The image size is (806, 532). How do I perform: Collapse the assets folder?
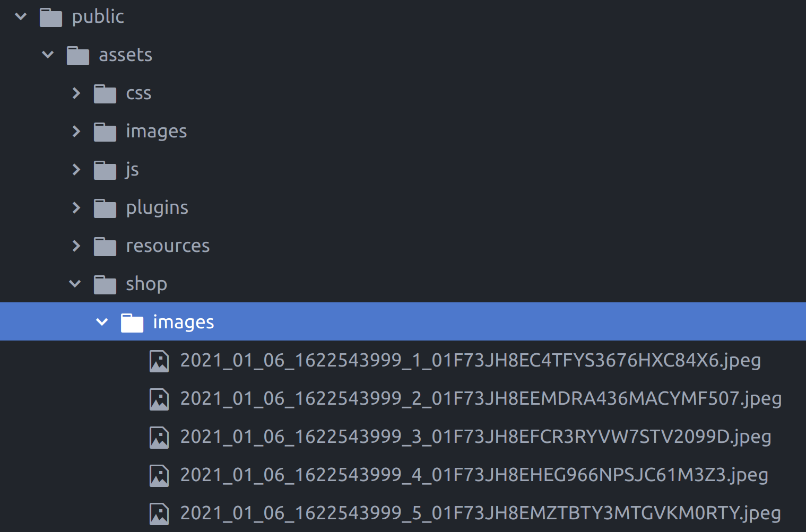click(x=48, y=55)
